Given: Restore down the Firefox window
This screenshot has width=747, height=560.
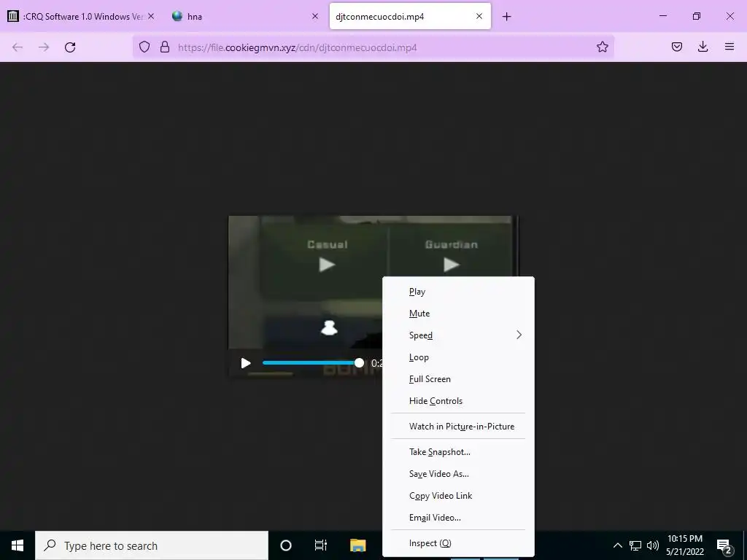Looking at the screenshot, I should point(697,16).
